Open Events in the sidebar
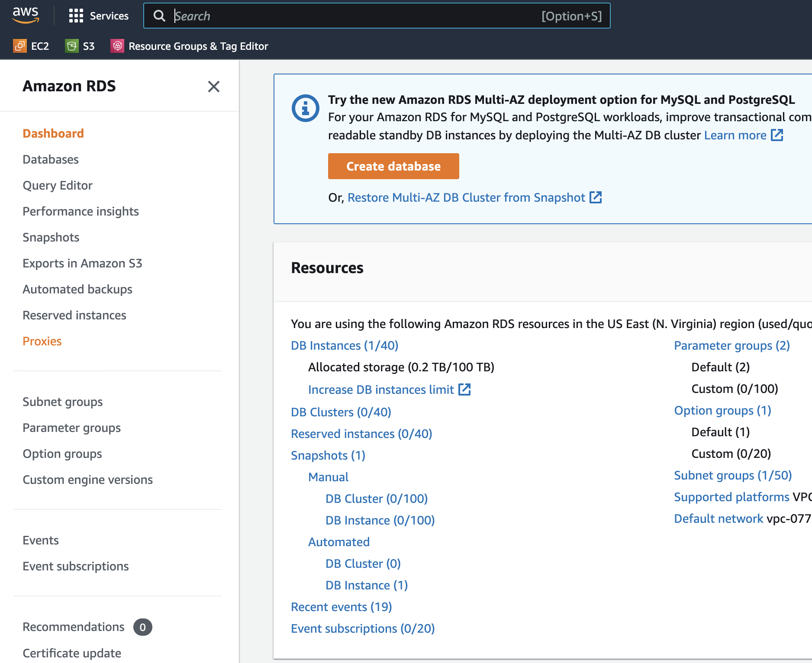 (x=41, y=540)
